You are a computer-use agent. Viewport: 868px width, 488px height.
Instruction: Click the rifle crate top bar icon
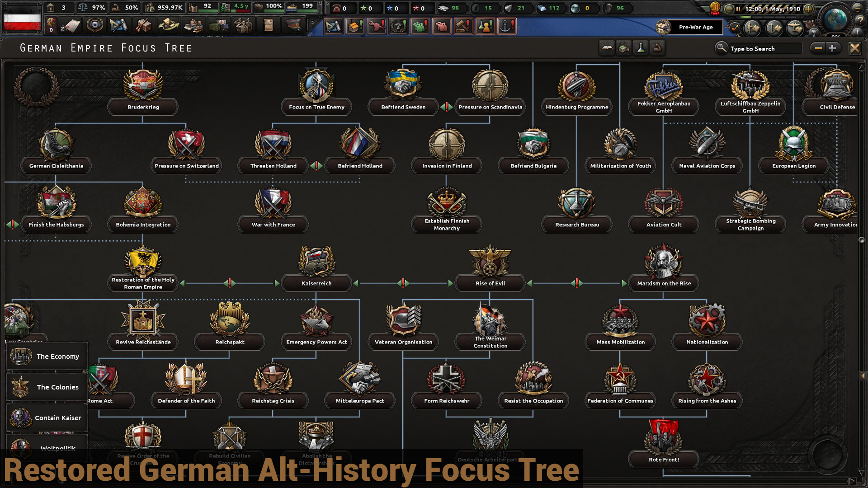tap(143, 25)
